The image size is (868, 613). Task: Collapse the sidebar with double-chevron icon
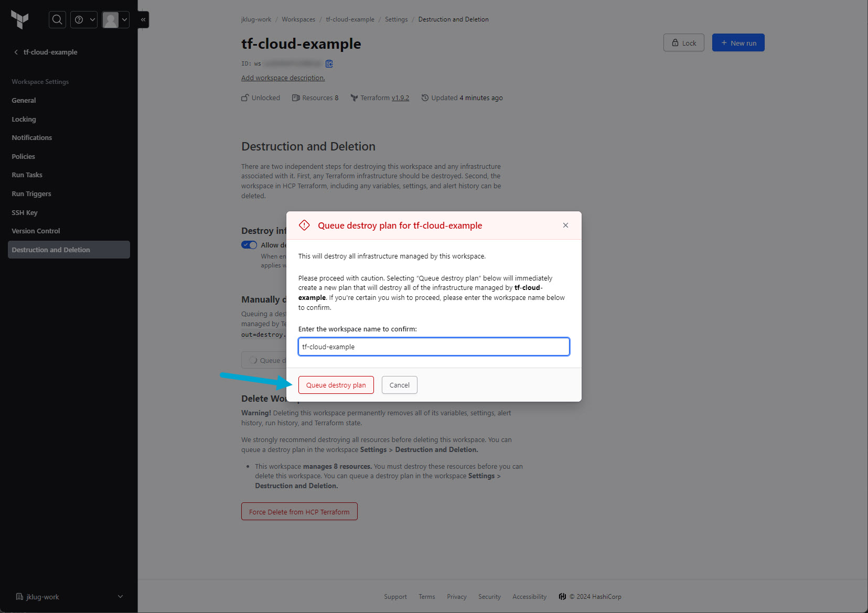click(x=143, y=20)
